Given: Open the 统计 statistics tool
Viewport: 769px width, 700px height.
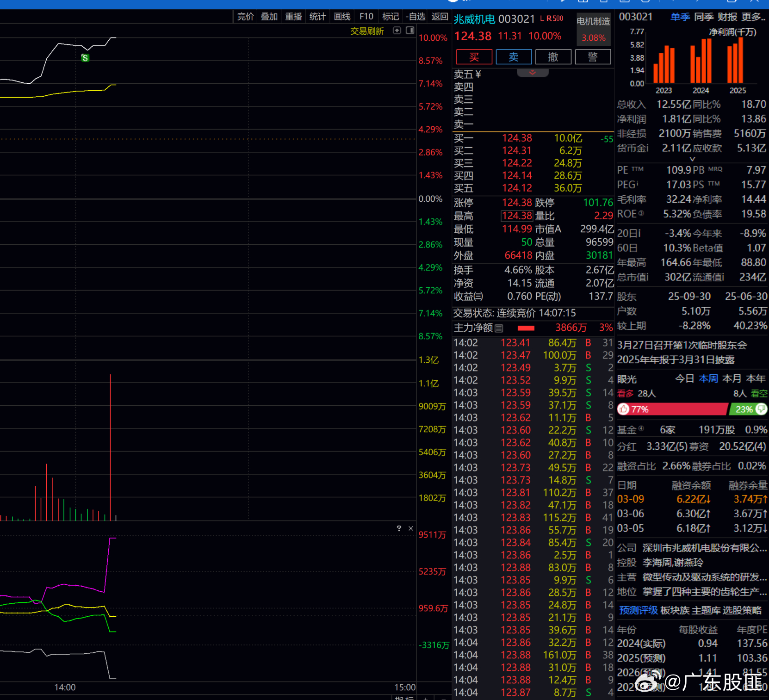Looking at the screenshot, I should [317, 17].
